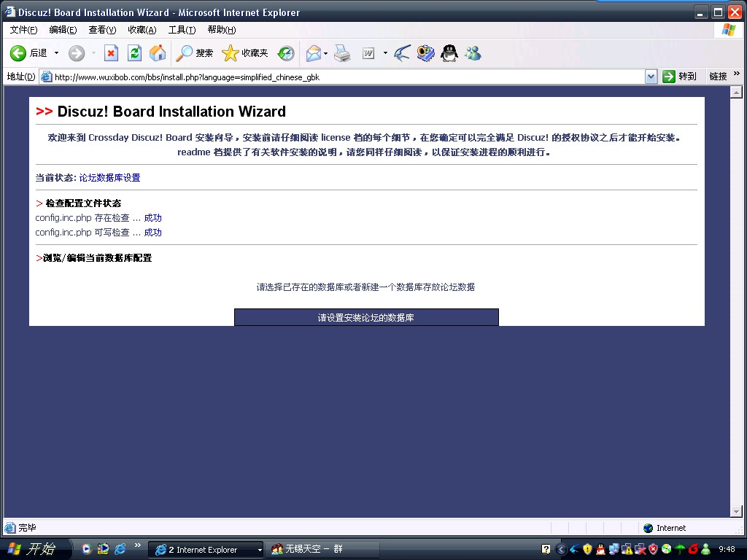Go to the Home page icon

click(158, 53)
